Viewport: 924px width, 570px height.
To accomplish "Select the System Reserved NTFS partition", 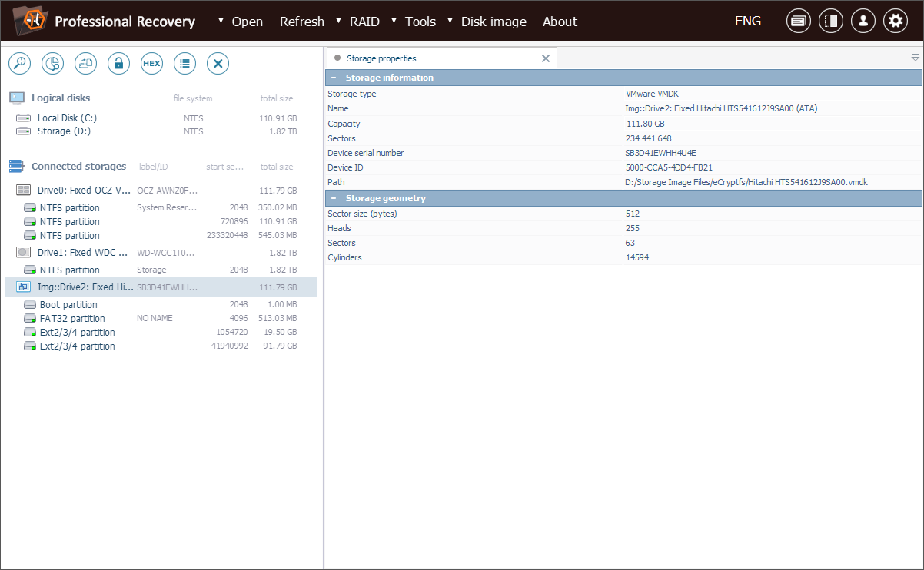I will click(x=161, y=208).
